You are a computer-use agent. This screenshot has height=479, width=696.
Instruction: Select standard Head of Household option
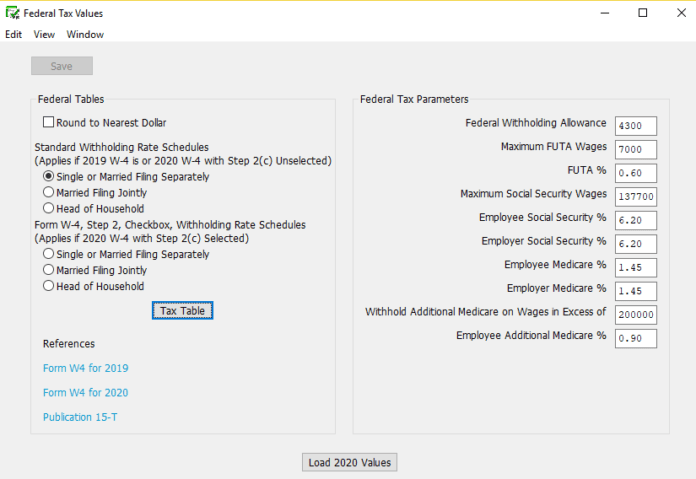coord(48,209)
